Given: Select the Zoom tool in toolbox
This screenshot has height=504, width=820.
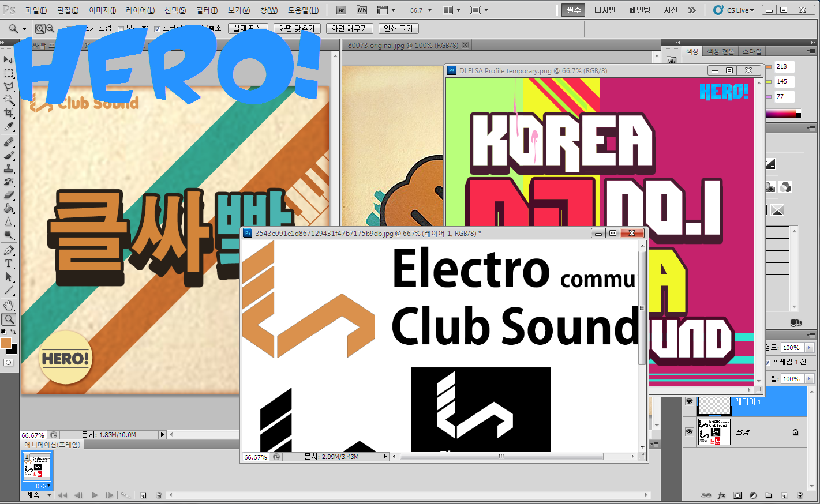Looking at the screenshot, I should click(x=9, y=319).
